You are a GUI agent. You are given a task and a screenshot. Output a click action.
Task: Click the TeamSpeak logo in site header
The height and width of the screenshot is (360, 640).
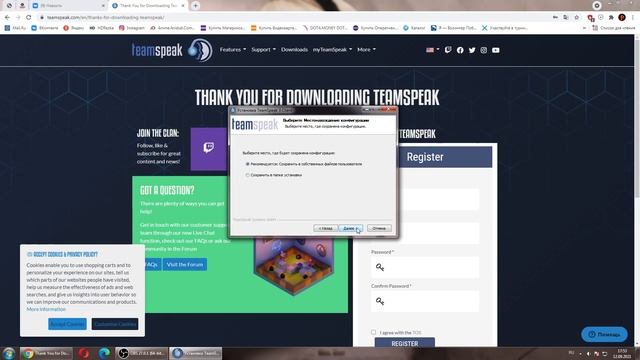(x=171, y=50)
